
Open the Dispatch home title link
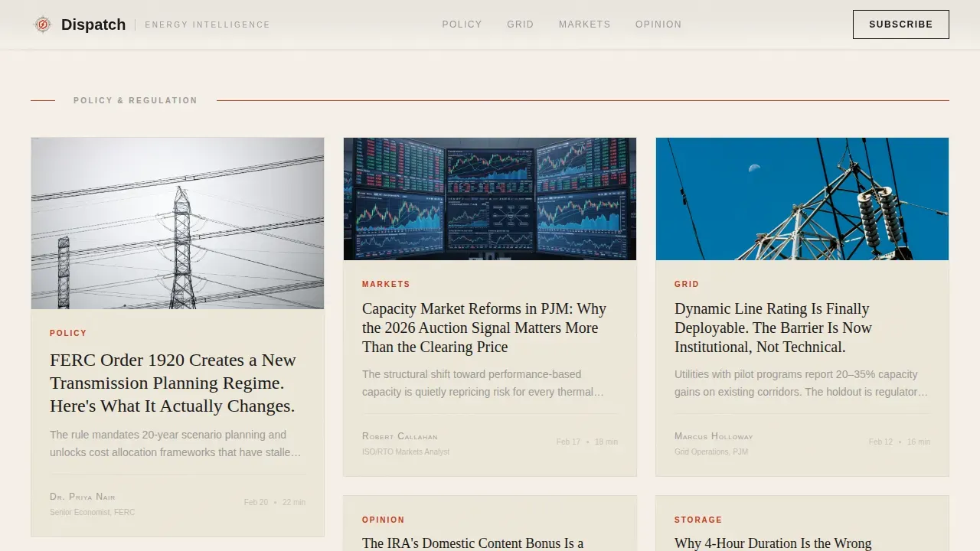(x=93, y=24)
